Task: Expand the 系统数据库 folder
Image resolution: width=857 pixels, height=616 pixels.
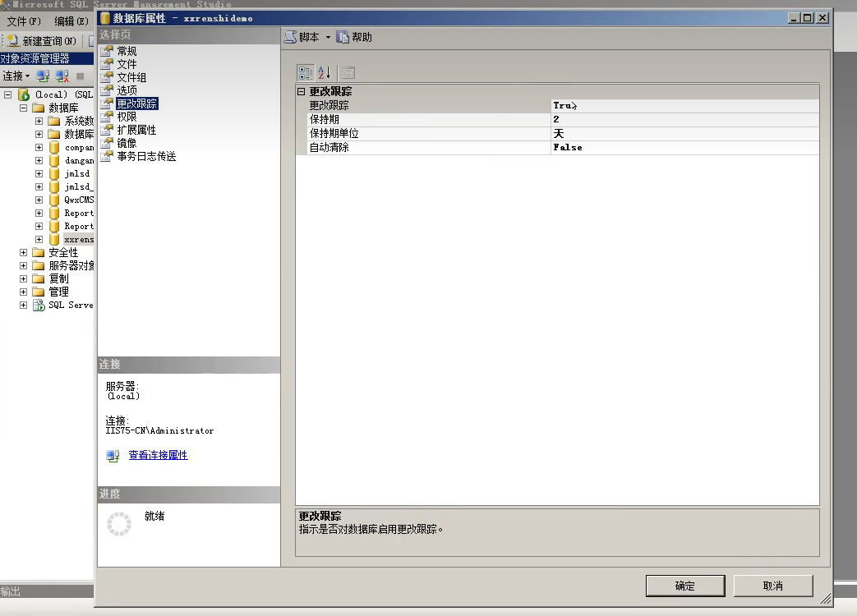Action: 39,121
